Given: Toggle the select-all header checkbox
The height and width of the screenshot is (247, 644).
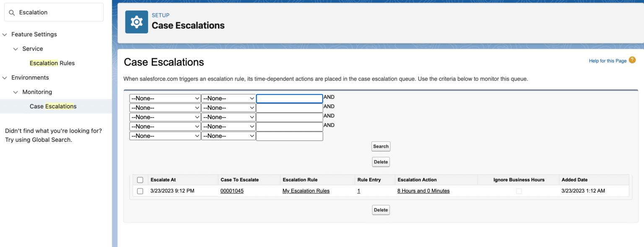Looking at the screenshot, I should pos(140,180).
